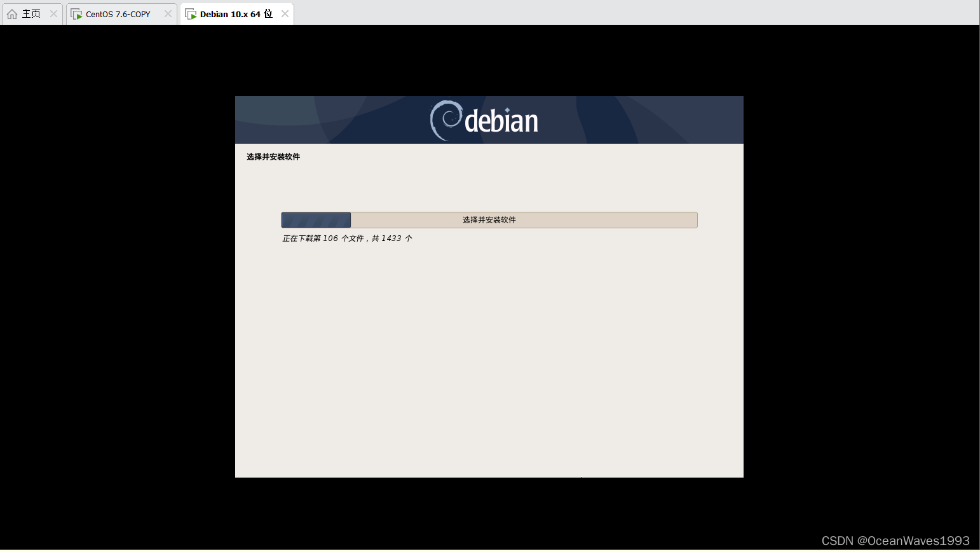Close the Debian 10.x 64 位 tab
Viewport: 980px width, 552px height.
click(285, 14)
